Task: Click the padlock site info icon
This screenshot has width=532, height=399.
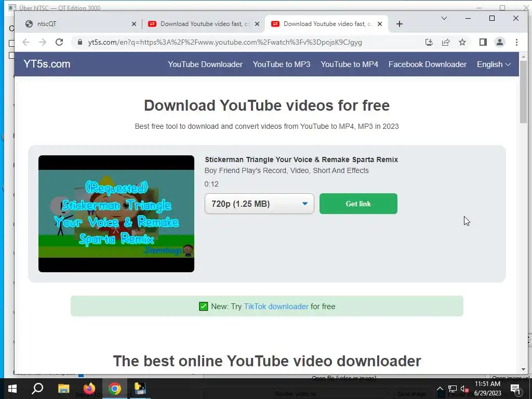Action: (x=80, y=42)
